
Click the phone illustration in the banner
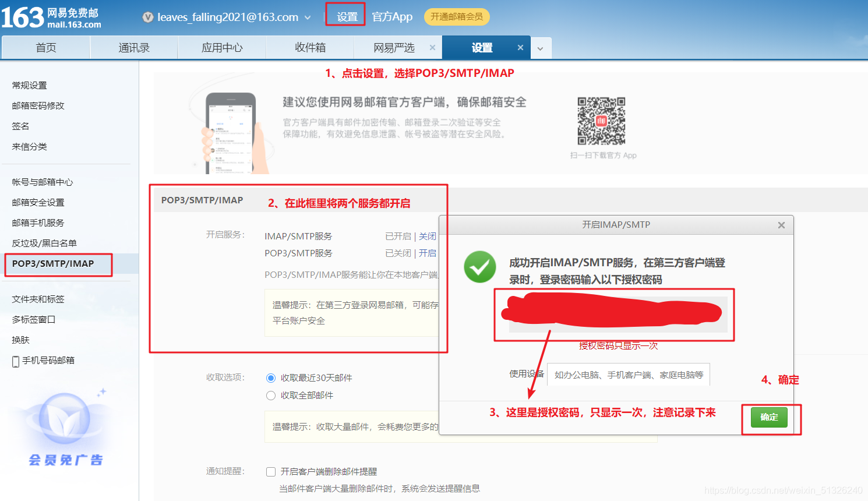pos(230,133)
